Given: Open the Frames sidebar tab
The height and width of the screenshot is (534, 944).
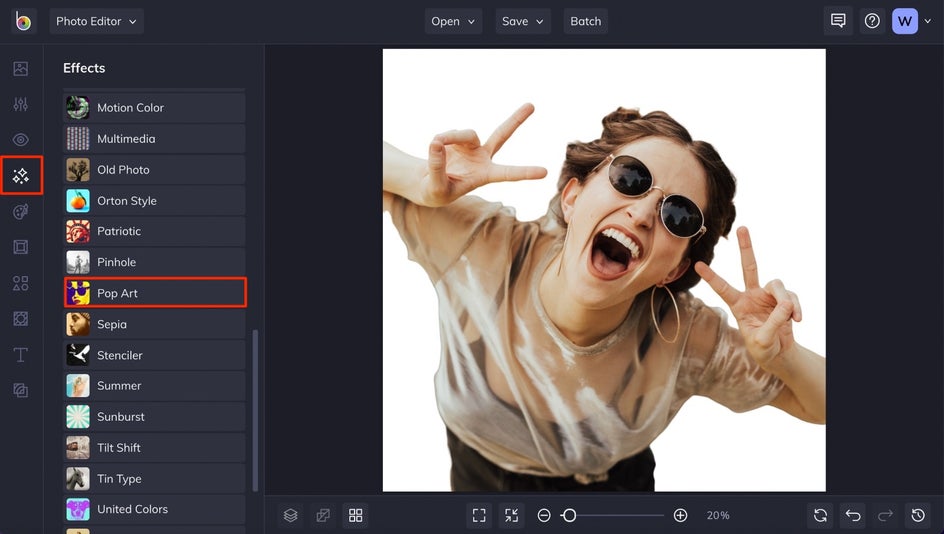Looking at the screenshot, I should [x=20, y=247].
